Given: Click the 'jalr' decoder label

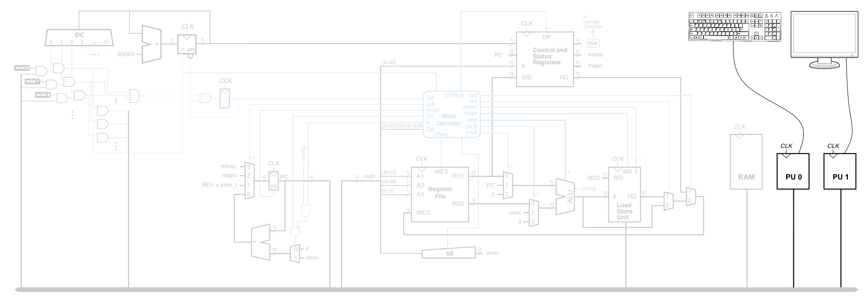Looking at the screenshot, I should coord(431,104).
